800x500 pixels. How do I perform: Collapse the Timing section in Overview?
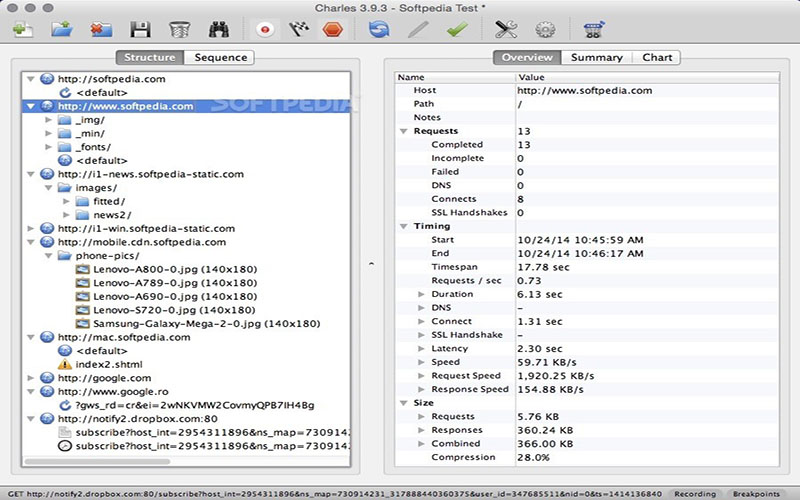[404, 226]
